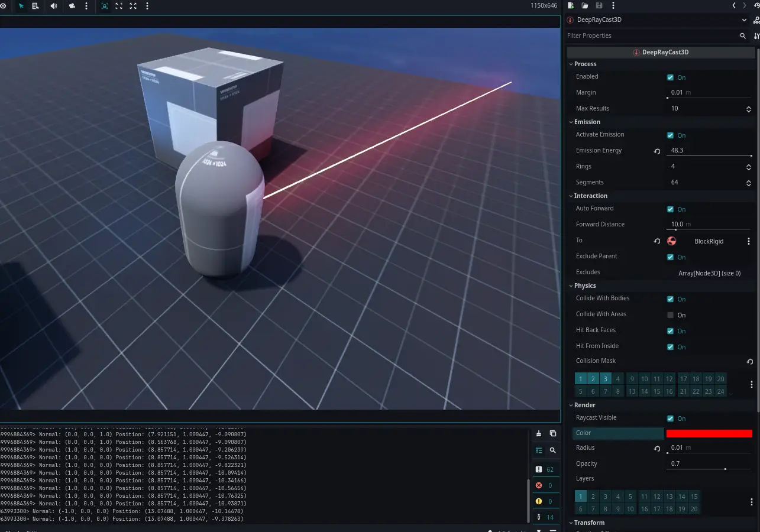This screenshot has height=532, width=760.
Task: Collapse the Emission section
Action: click(571, 122)
